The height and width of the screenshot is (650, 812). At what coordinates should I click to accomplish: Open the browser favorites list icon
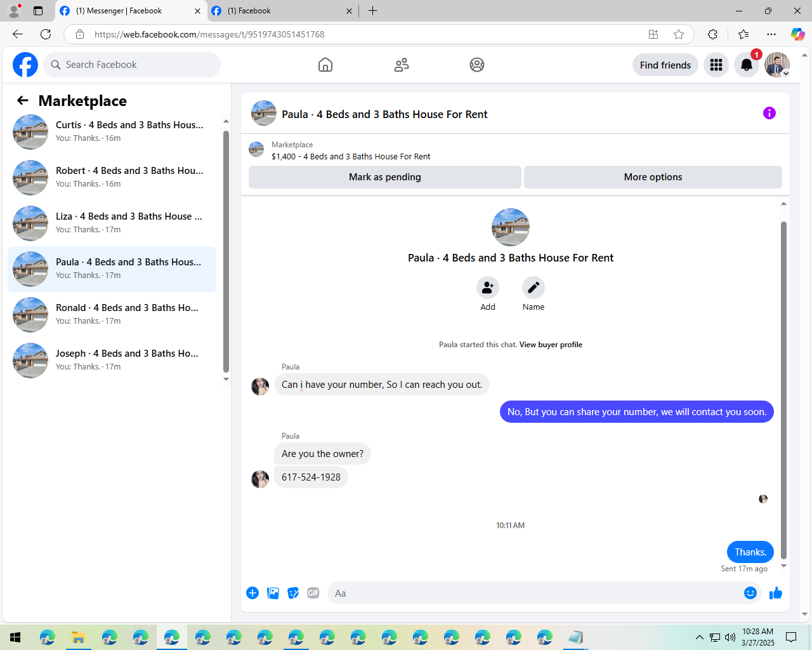743,34
